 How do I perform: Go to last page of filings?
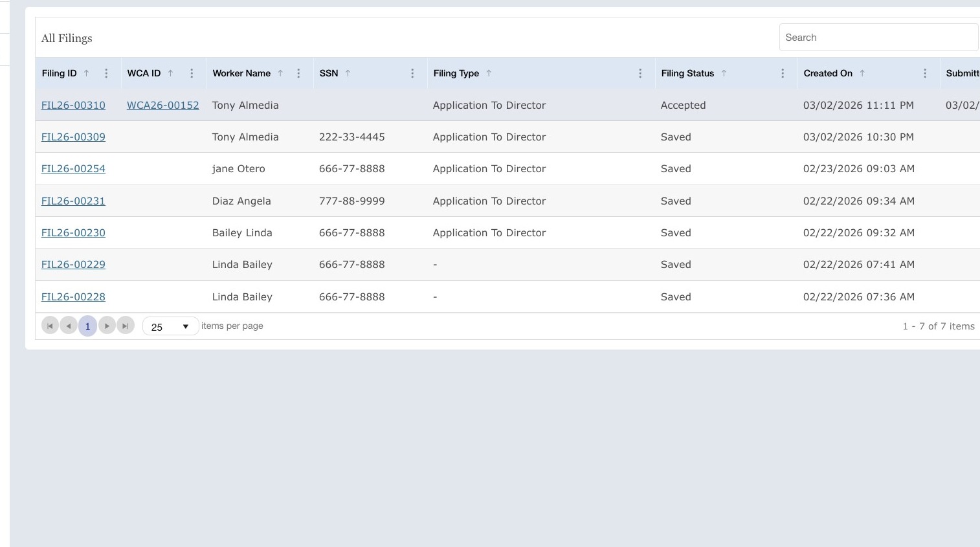[126, 326]
